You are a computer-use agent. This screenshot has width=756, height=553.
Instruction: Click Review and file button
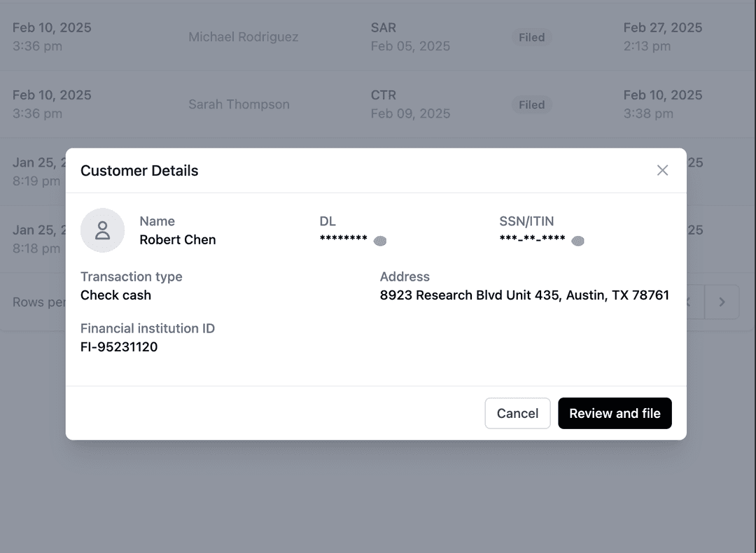[615, 413]
